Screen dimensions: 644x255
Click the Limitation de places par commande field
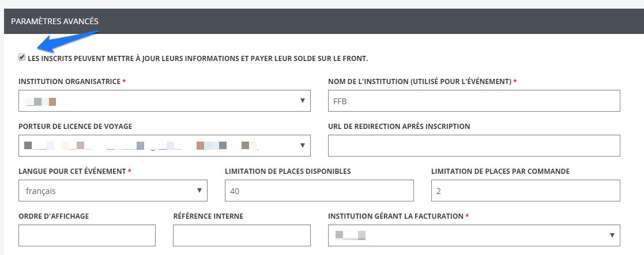point(525,191)
